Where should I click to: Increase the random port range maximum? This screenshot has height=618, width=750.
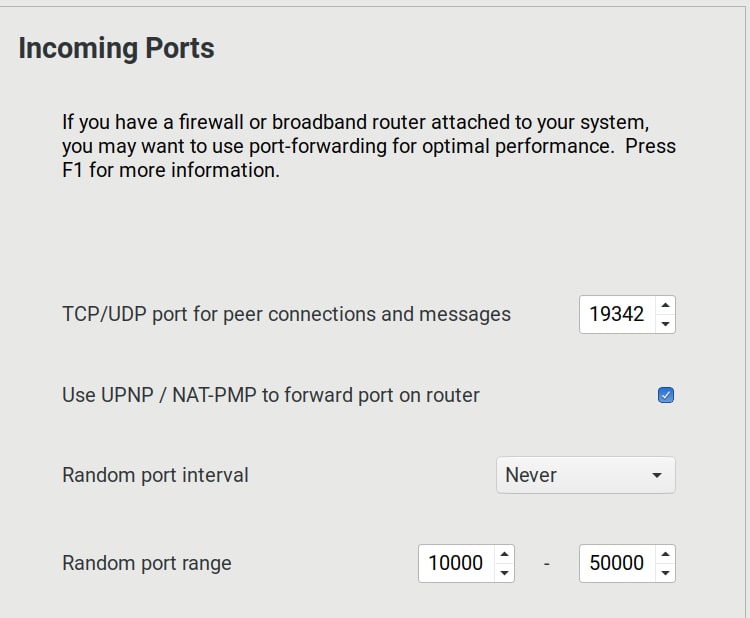pyautogui.click(x=666, y=553)
